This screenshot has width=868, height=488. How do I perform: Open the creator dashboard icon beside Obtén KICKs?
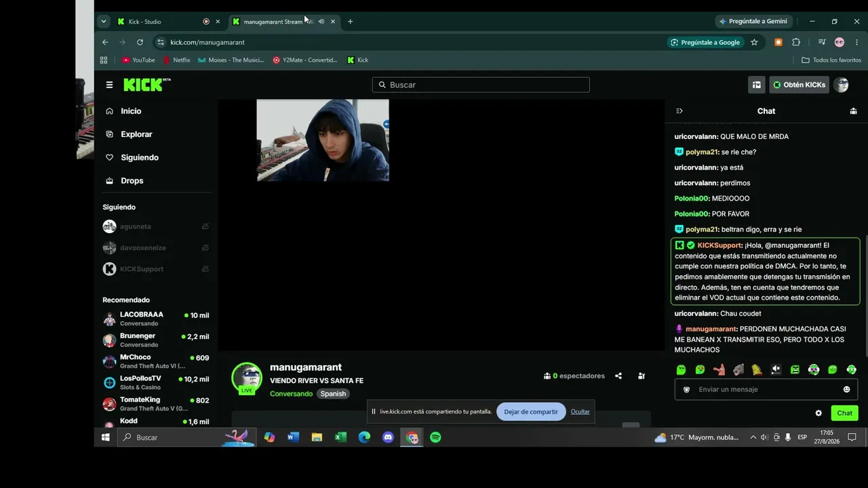click(756, 85)
